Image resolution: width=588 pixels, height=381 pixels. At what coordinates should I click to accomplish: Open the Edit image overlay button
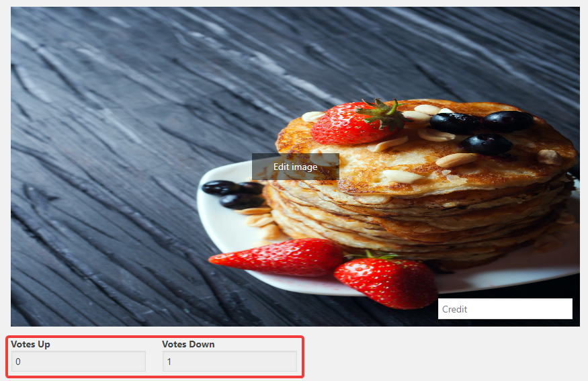click(296, 167)
